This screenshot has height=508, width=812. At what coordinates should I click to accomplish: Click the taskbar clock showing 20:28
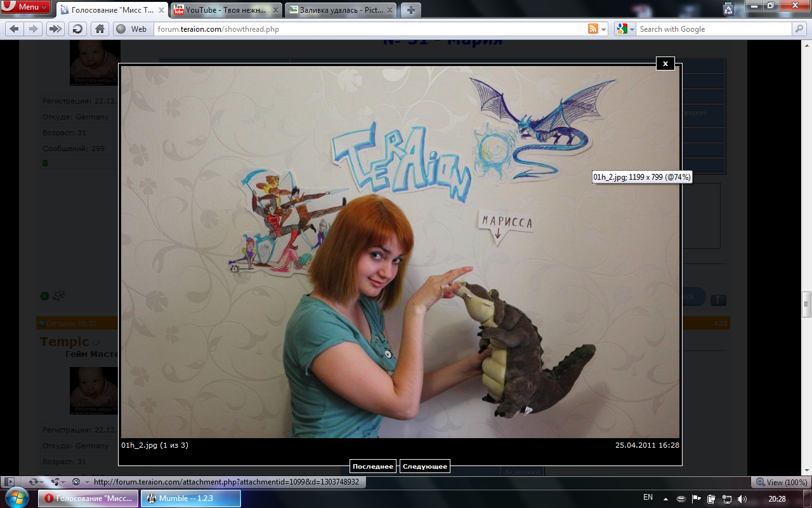(777, 498)
